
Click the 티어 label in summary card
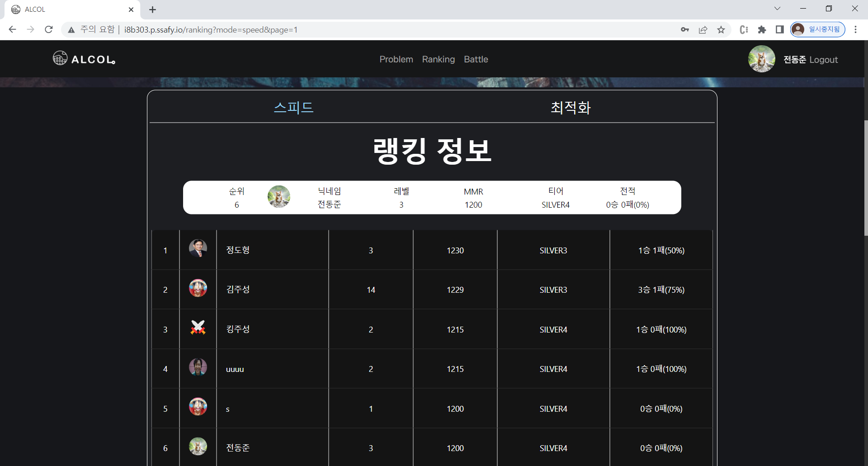(x=556, y=191)
